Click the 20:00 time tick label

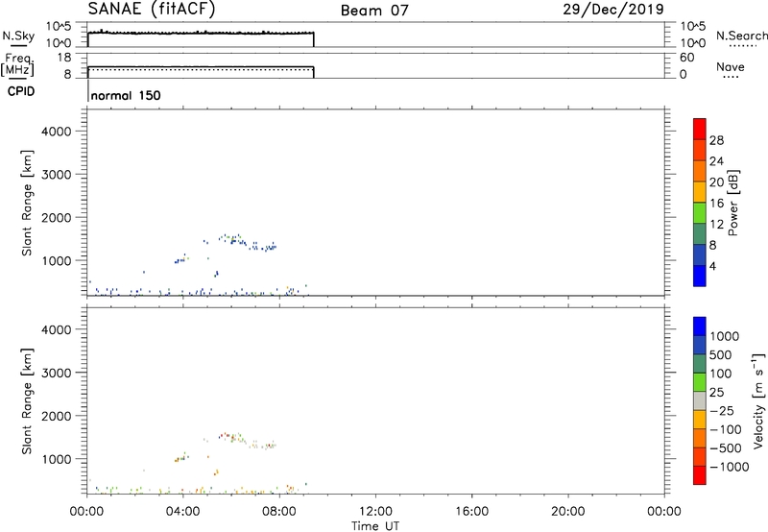click(x=568, y=512)
